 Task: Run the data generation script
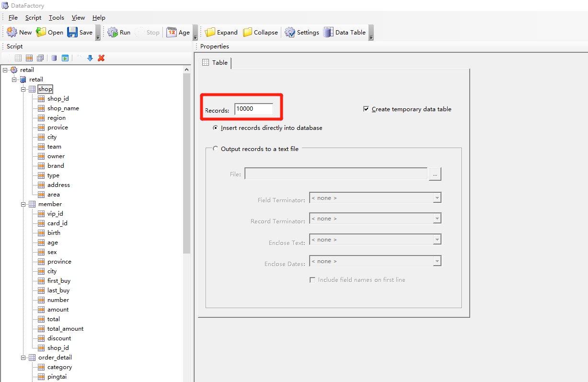[119, 33]
